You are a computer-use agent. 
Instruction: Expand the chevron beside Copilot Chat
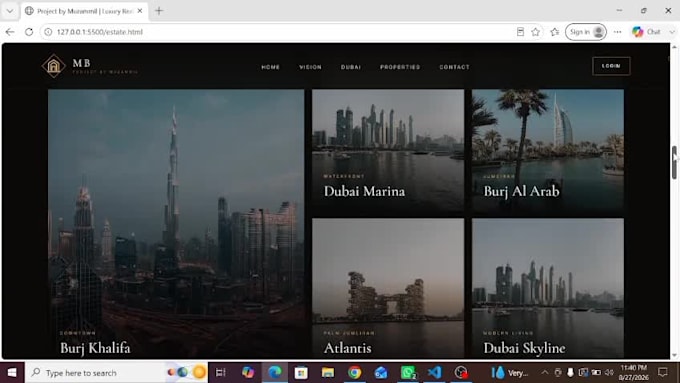(672, 32)
